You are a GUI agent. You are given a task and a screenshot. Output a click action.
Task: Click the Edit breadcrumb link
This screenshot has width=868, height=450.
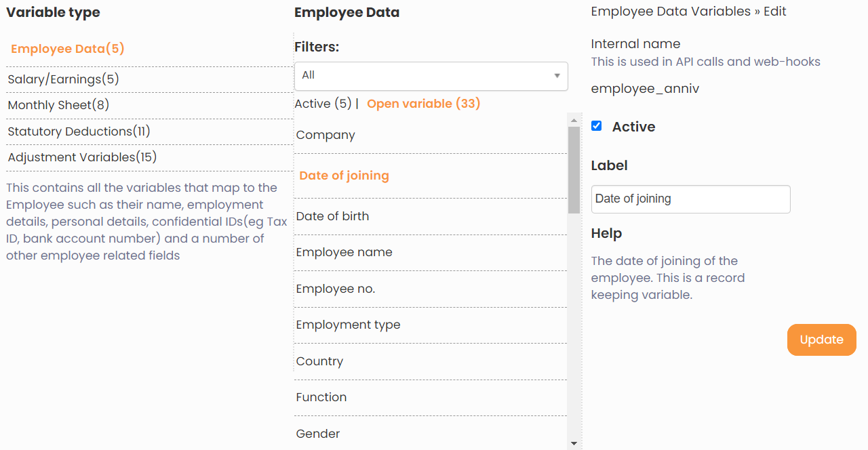[x=775, y=11]
